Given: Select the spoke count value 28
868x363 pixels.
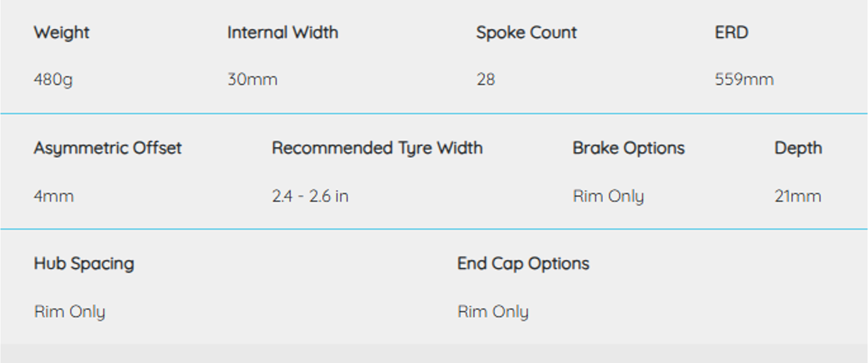Looking at the screenshot, I should (x=486, y=80).
